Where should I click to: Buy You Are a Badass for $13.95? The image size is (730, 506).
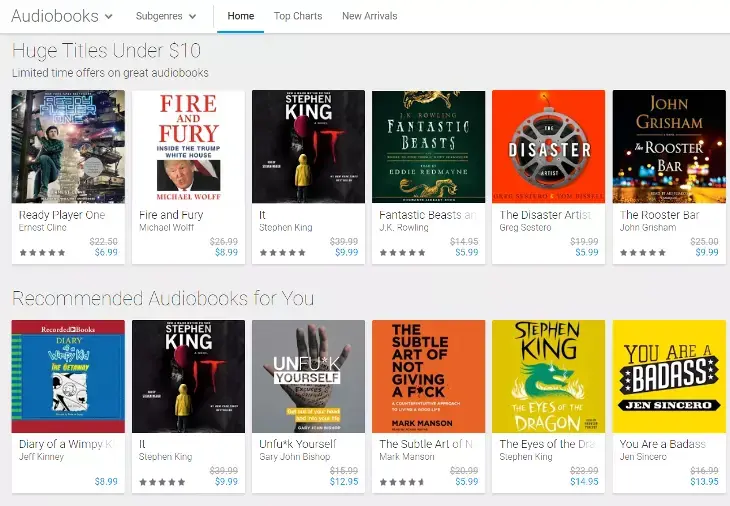pyautogui.click(x=704, y=482)
